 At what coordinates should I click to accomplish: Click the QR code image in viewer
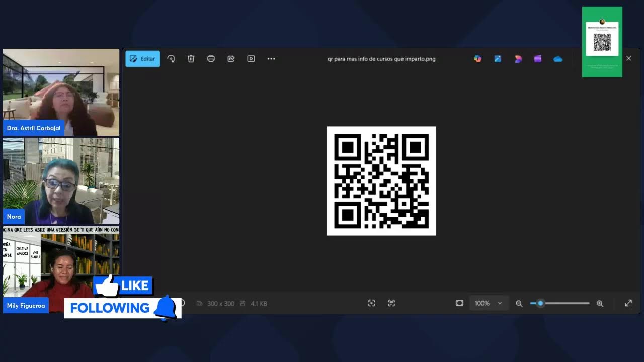(381, 181)
